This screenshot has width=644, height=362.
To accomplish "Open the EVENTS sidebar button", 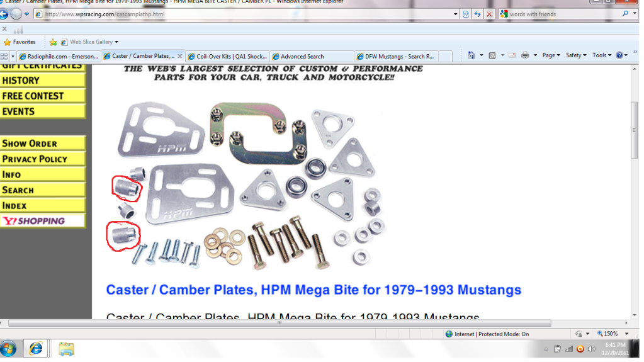I will coord(43,111).
